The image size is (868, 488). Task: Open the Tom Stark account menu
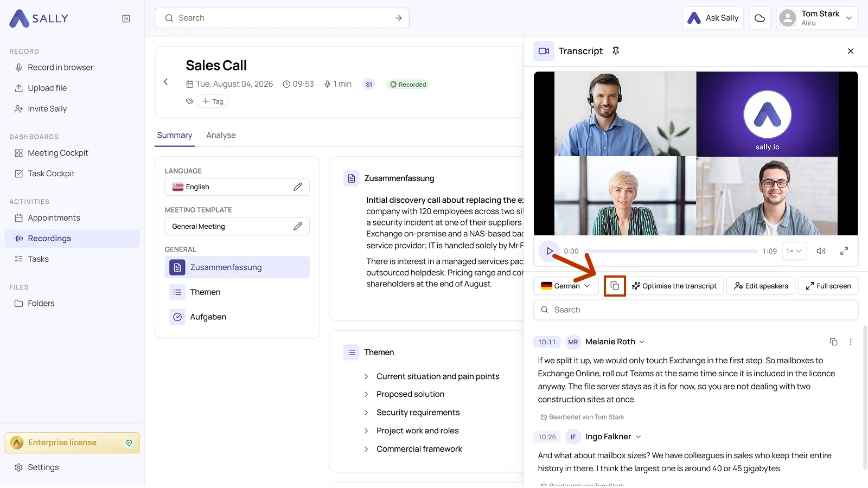pyautogui.click(x=817, y=18)
